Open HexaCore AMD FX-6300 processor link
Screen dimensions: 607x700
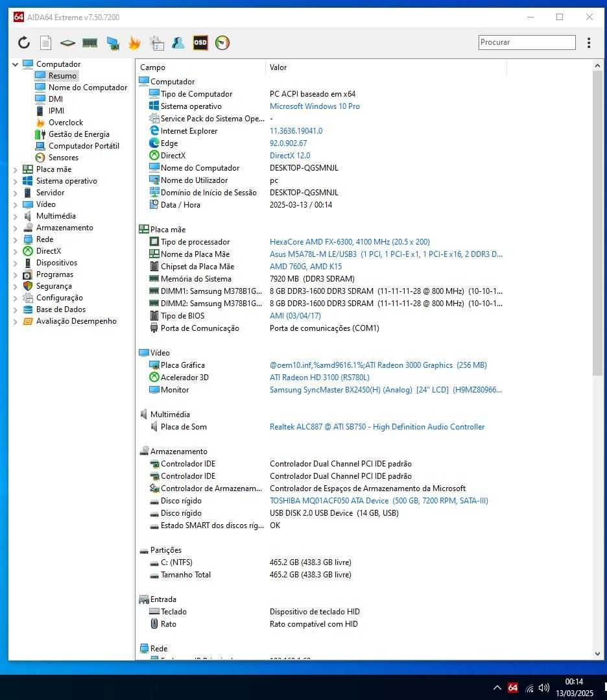tap(350, 241)
